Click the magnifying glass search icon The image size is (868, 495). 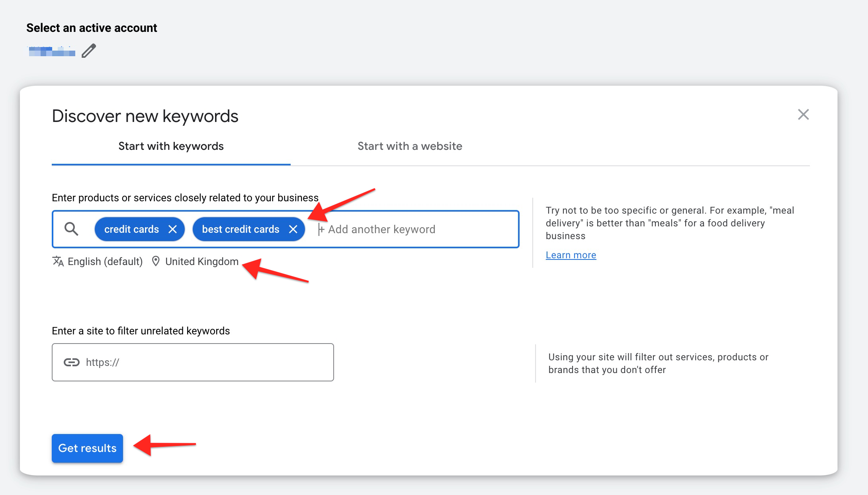(x=71, y=229)
